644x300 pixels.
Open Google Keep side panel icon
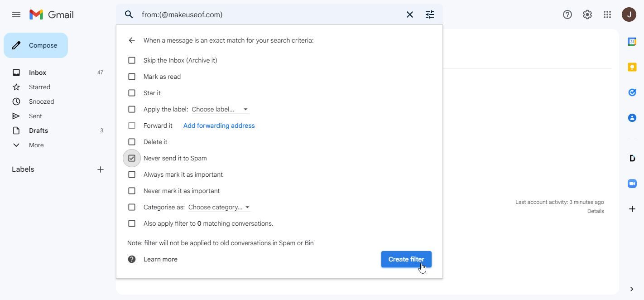click(x=632, y=67)
